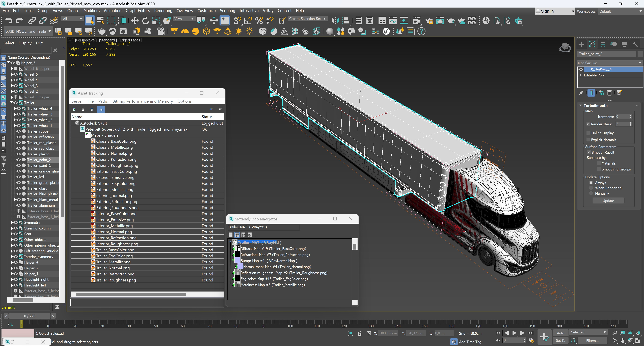Click the Iterations spinner field
Viewport: 644px width, 346px height.
622,117
